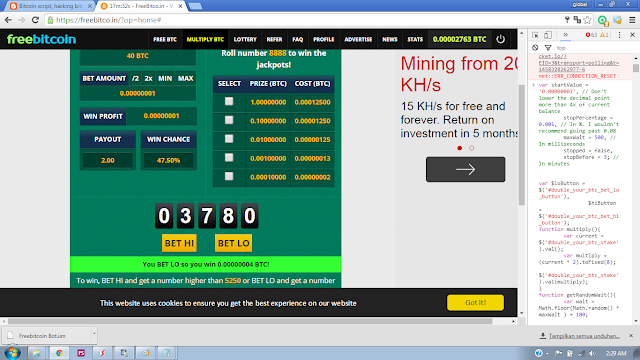Select the second carousel dot
640x360 pixels.
click(x=471, y=148)
